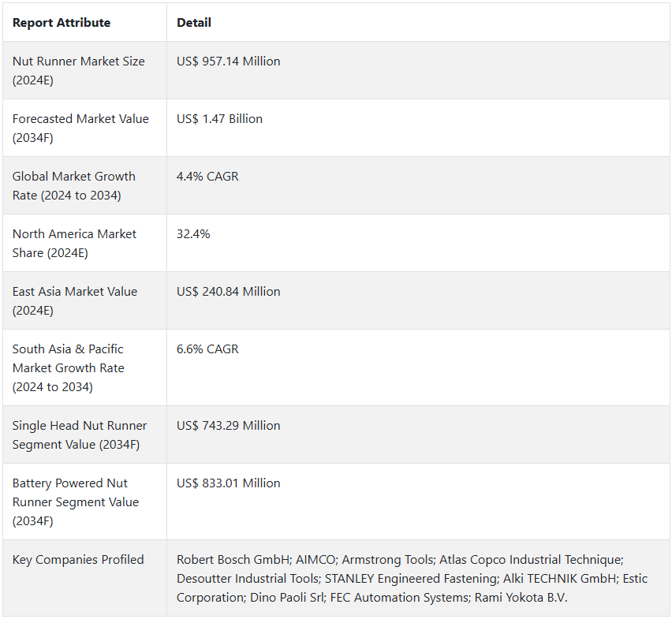
Task: Select the Global Market Growth Rate cell
Action: (x=74, y=186)
